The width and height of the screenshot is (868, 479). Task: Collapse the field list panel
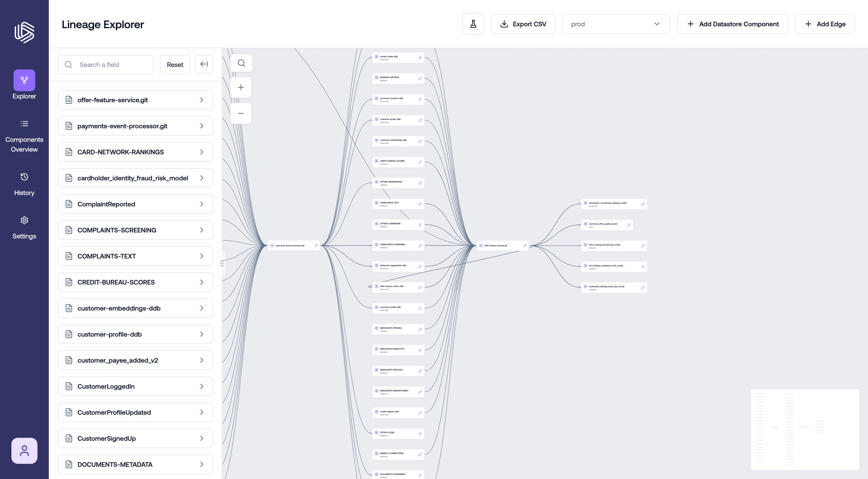point(204,64)
